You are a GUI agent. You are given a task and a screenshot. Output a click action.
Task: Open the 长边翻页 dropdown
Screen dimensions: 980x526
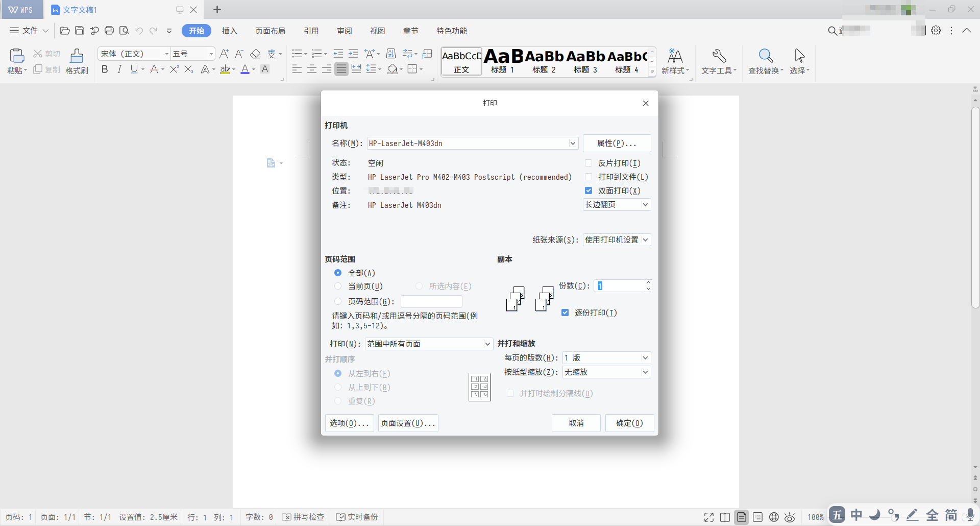(645, 204)
